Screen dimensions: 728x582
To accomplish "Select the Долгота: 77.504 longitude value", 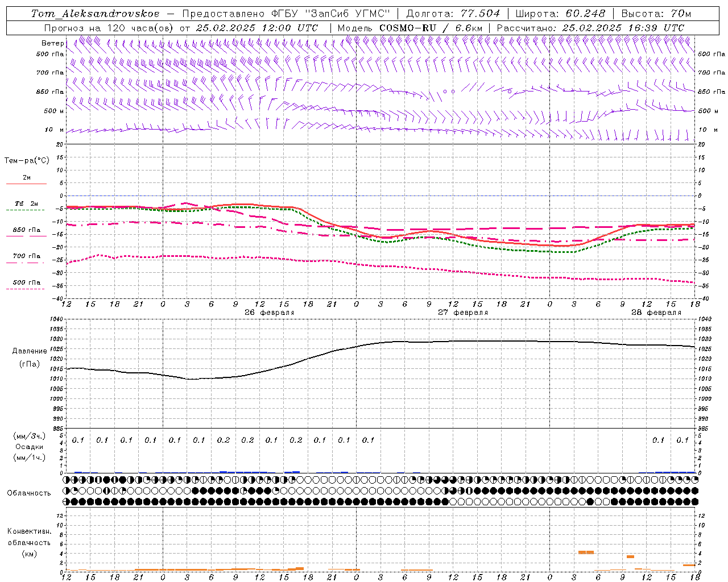I will pos(453,14).
